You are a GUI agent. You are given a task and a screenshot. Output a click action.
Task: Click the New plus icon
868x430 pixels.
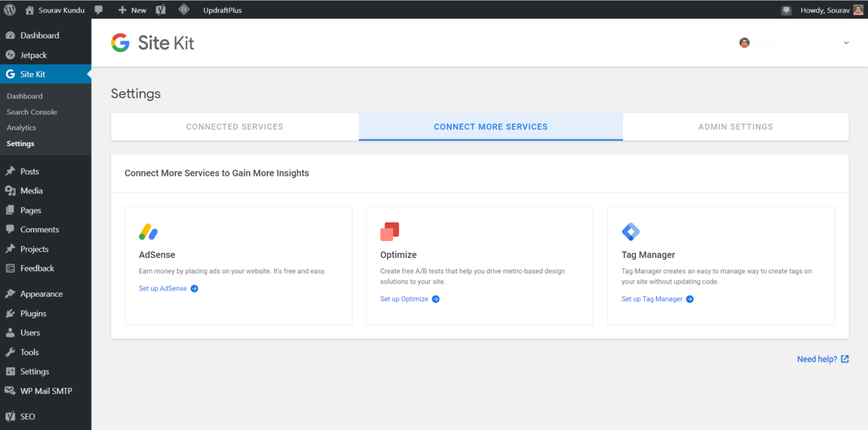[x=122, y=10]
